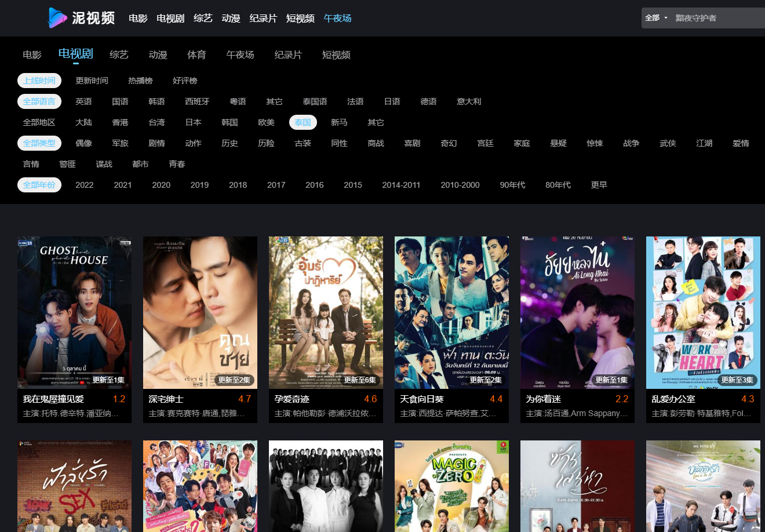Viewport: 765px width, 532px height.
Task: Open the Magic of Zero poster
Action: [451, 486]
